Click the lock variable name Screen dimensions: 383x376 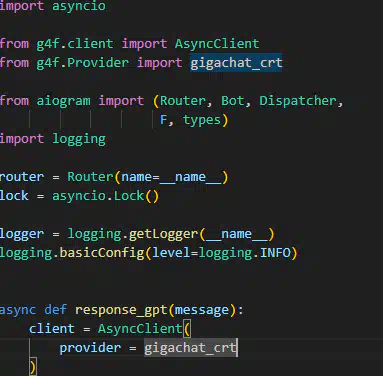click(14, 196)
